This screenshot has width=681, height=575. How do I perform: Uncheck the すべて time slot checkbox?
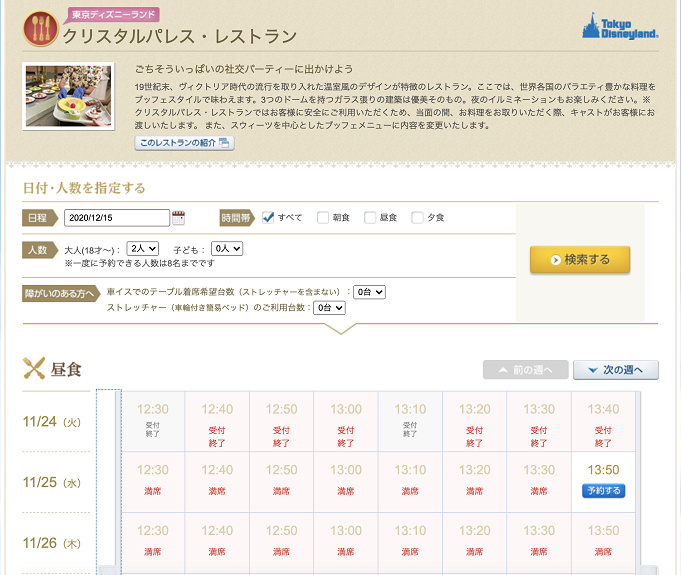pos(268,218)
